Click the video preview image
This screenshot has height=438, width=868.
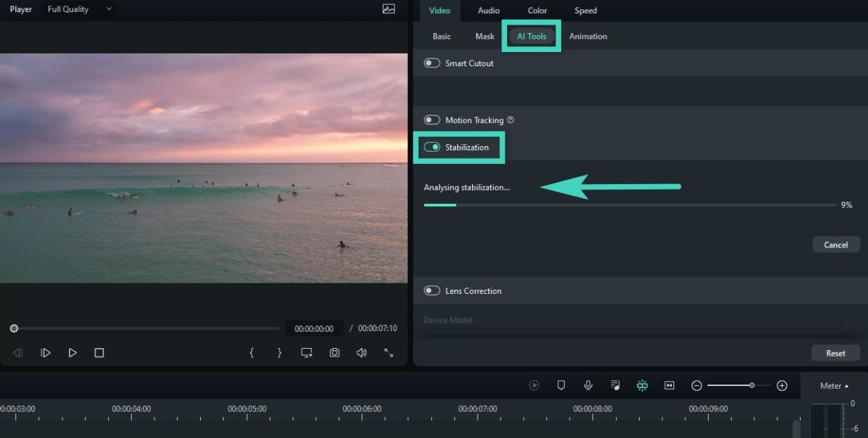[x=204, y=168]
